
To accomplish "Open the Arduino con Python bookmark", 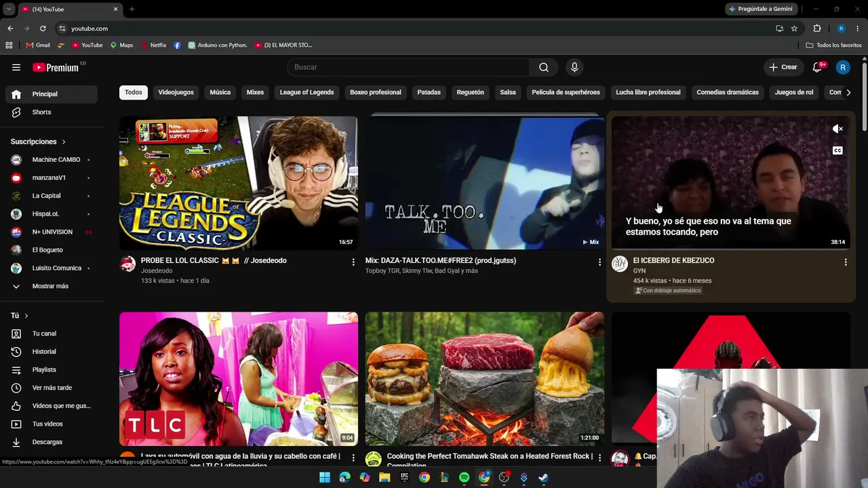I will point(218,45).
